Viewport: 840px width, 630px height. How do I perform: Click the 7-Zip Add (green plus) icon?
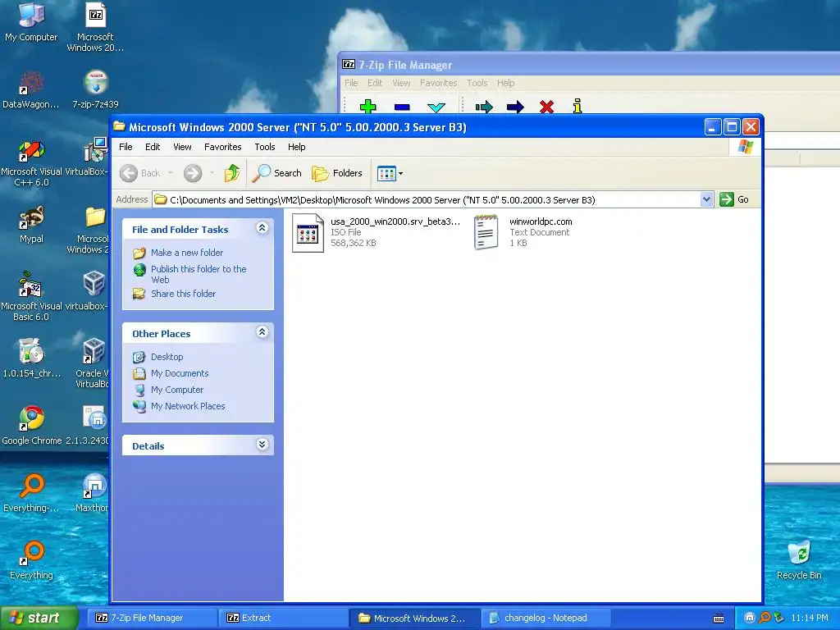pyautogui.click(x=368, y=106)
